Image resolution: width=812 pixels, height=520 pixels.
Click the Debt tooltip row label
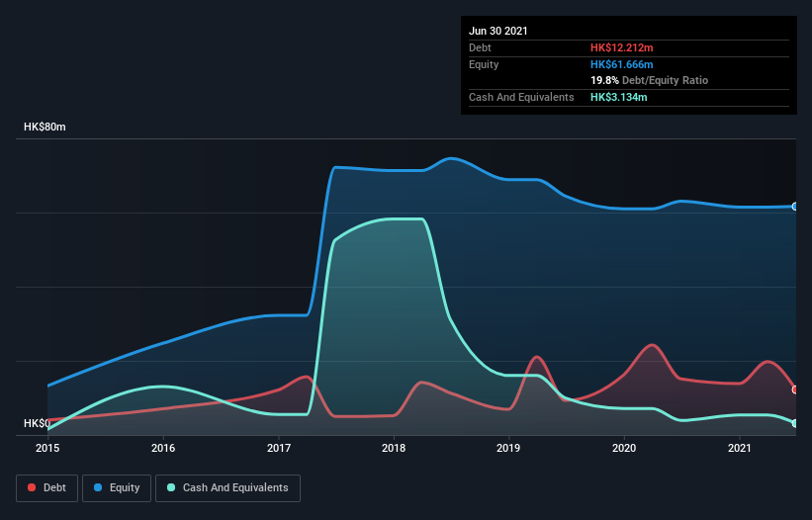480,47
